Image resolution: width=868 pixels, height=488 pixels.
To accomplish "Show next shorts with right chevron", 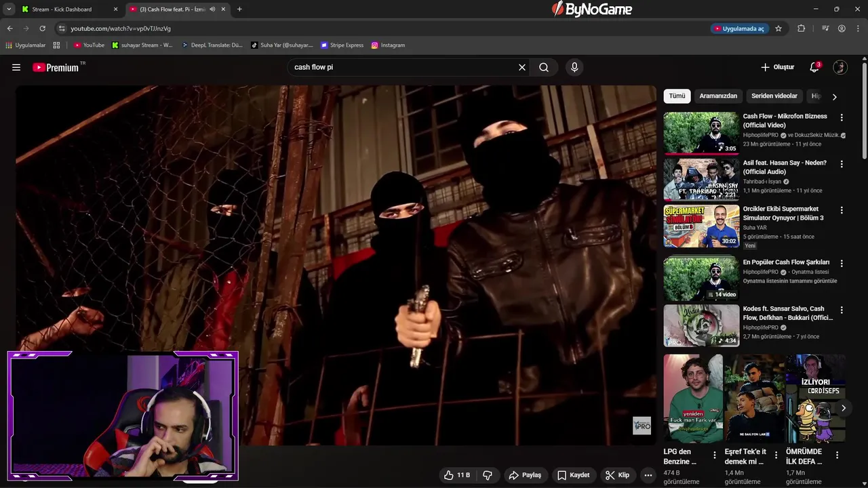I will (x=843, y=408).
